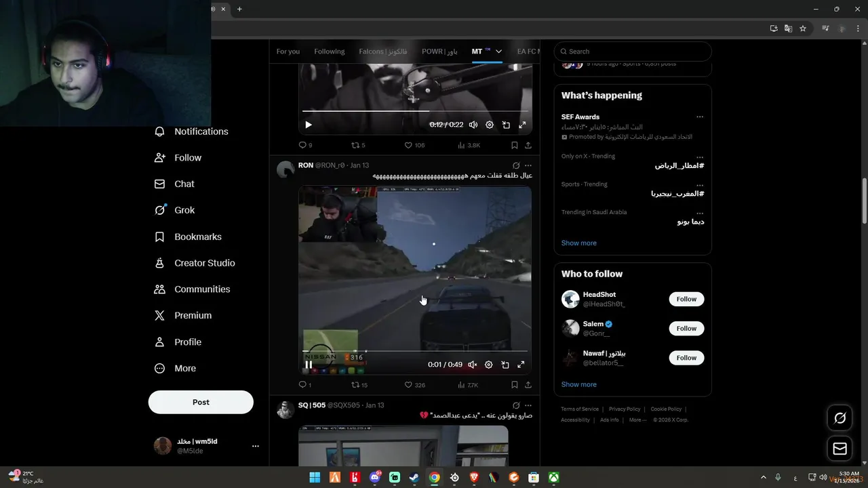The image size is (868, 488).
Task: Open Grok explain icon on RON tweet
Action: [x=516, y=165]
